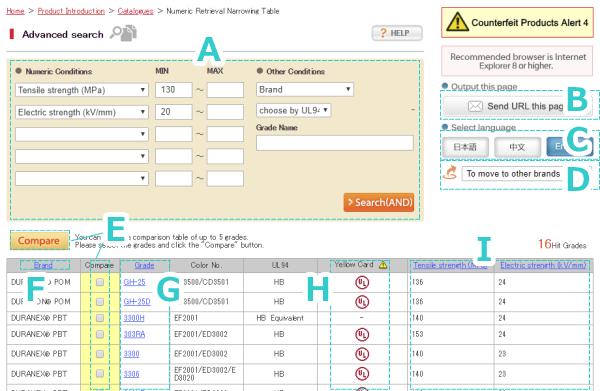Click the envelope icon on Send URL
Viewport: 600px width, 391px height.
tap(475, 106)
